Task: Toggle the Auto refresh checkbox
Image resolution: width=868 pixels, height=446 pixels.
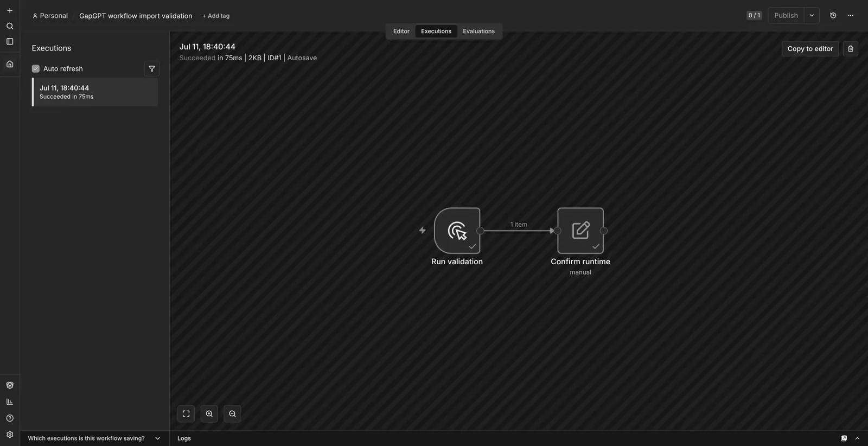Action: pos(36,69)
